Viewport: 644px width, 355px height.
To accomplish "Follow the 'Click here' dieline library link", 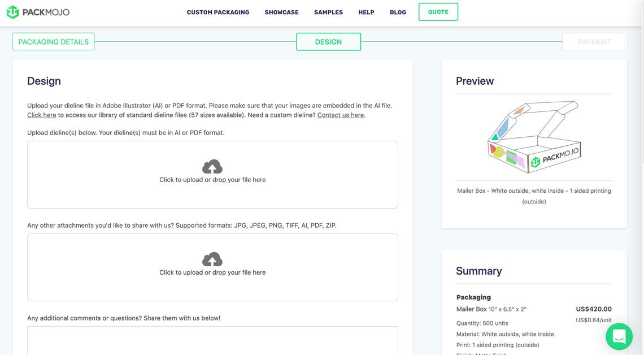I will (x=41, y=115).
